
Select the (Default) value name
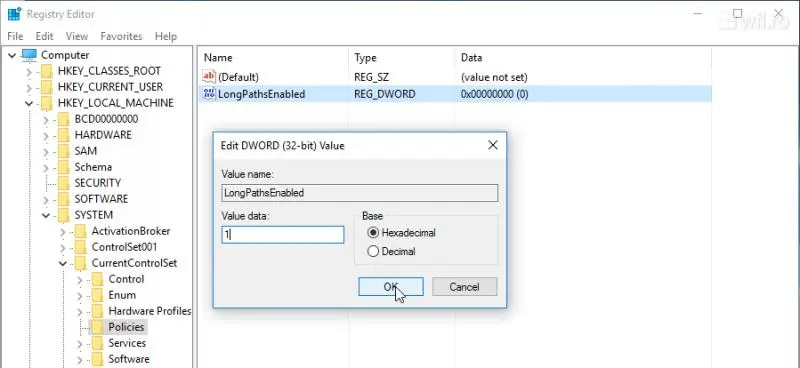coord(238,78)
